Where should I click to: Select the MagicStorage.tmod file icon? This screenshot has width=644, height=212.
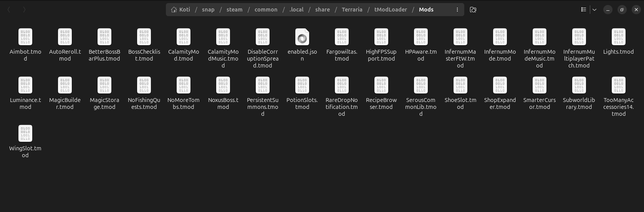[x=104, y=85]
